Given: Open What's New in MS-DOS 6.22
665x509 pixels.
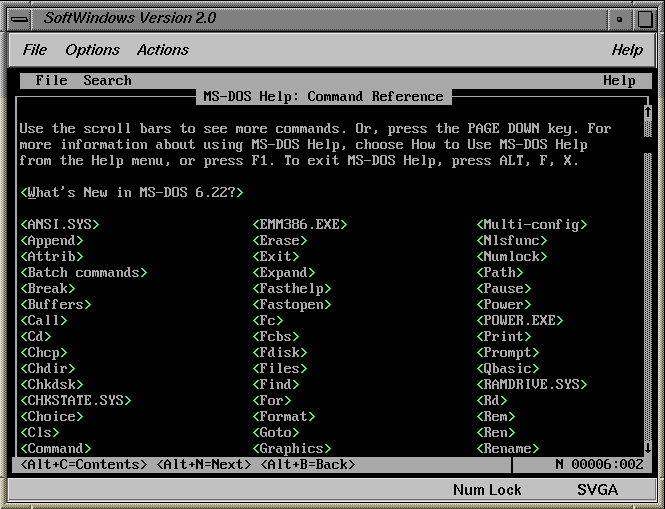Looking at the screenshot, I should tap(132, 193).
